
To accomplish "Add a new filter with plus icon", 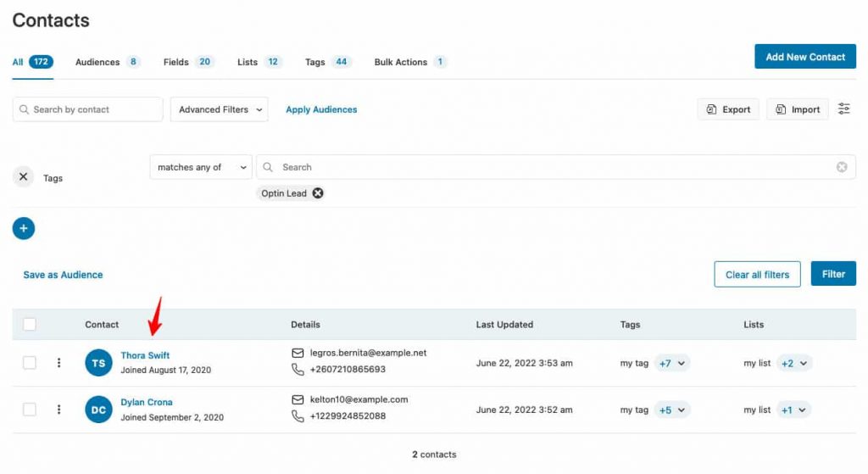I will coord(24,228).
